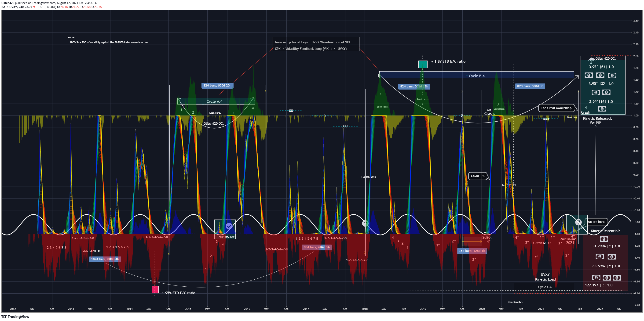Screen dimensions: 644x321
Task: Click the banknote icon above 31.7994 value
Action: (604, 239)
